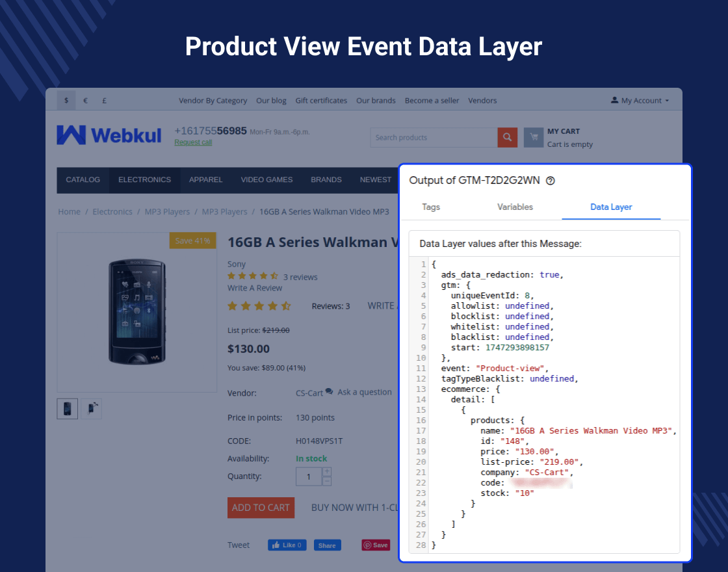Open the CATALOG menu
The height and width of the screenshot is (572, 728).
pos(83,179)
